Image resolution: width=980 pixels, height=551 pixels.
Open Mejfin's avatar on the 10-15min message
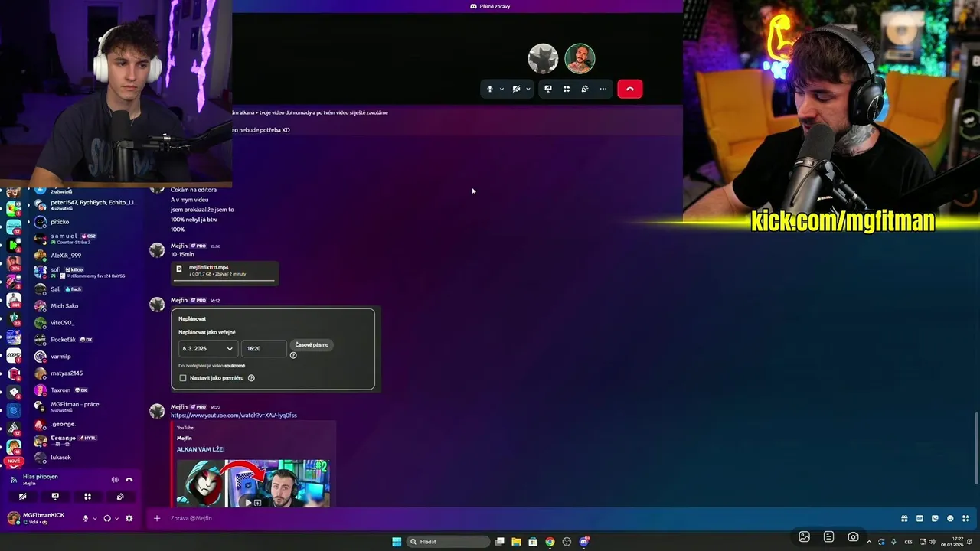(x=157, y=250)
